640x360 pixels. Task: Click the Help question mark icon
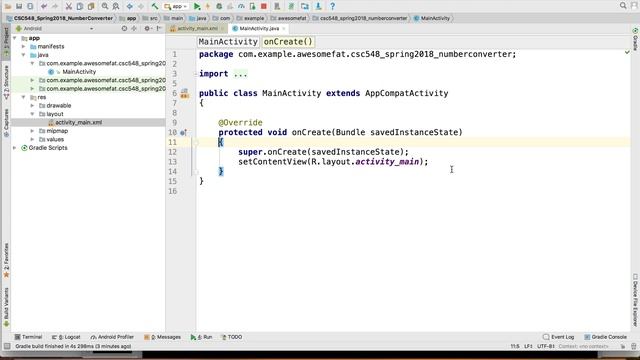pyautogui.click(x=332, y=6)
